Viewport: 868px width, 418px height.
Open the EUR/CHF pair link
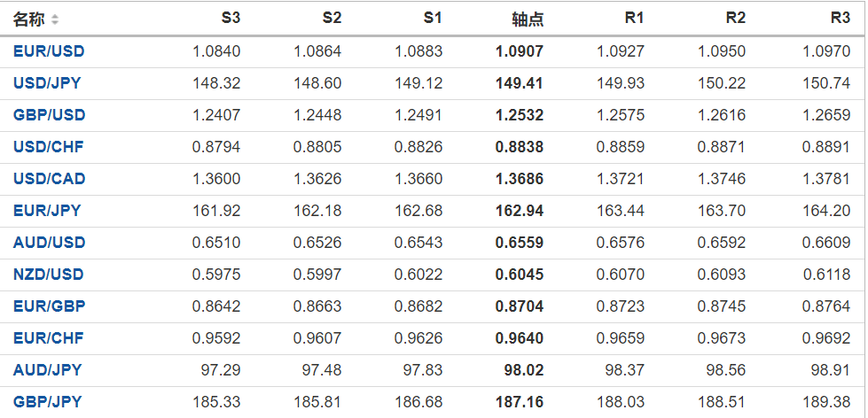[x=48, y=338]
